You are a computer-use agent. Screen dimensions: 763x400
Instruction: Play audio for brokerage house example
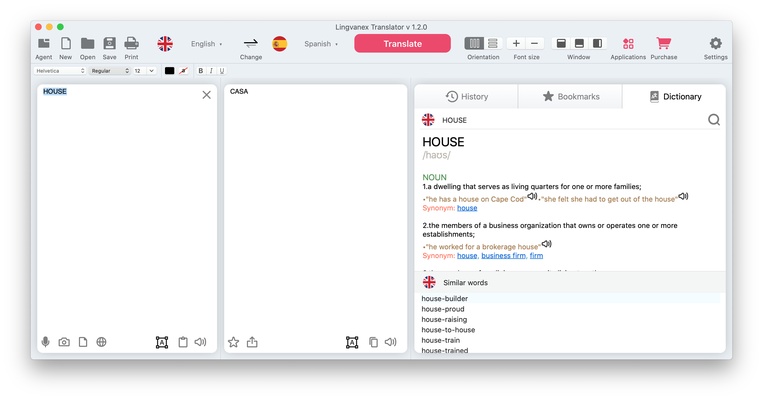pyautogui.click(x=546, y=243)
